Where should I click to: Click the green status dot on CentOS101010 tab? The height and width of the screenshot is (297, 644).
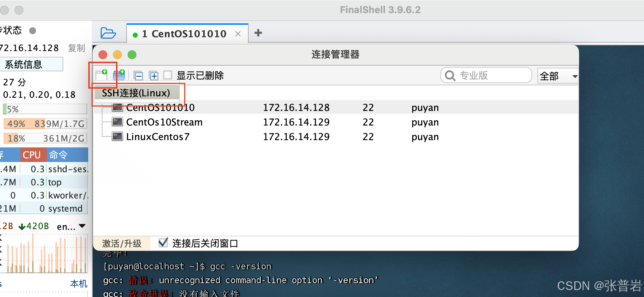click(x=135, y=35)
